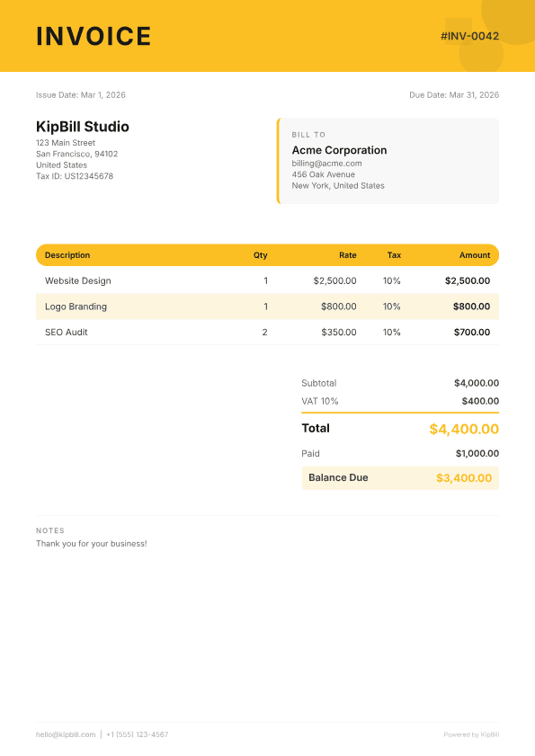
Task: Click the INVOICE heading
Action: click(94, 37)
